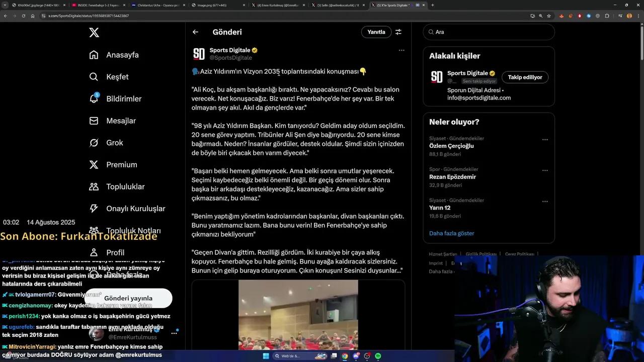Click the Topluluklar people icon

click(94, 187)
